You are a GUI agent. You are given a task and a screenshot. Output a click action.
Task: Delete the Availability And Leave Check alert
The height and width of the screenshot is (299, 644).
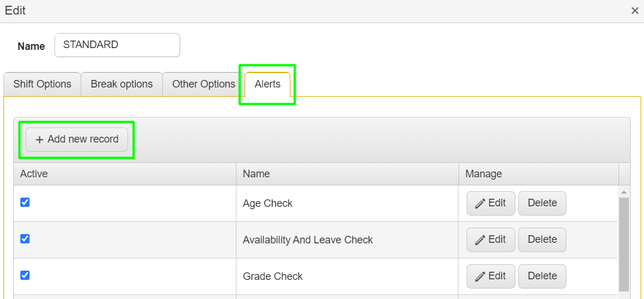542,240
